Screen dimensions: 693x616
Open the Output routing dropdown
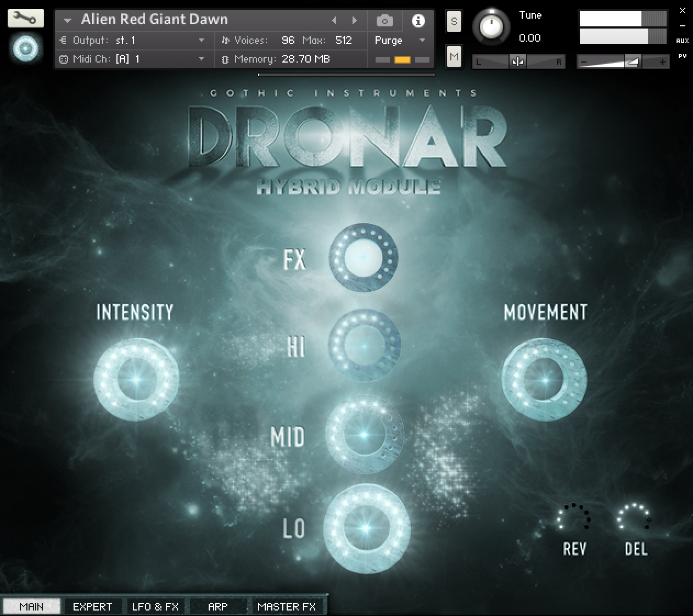202,40
